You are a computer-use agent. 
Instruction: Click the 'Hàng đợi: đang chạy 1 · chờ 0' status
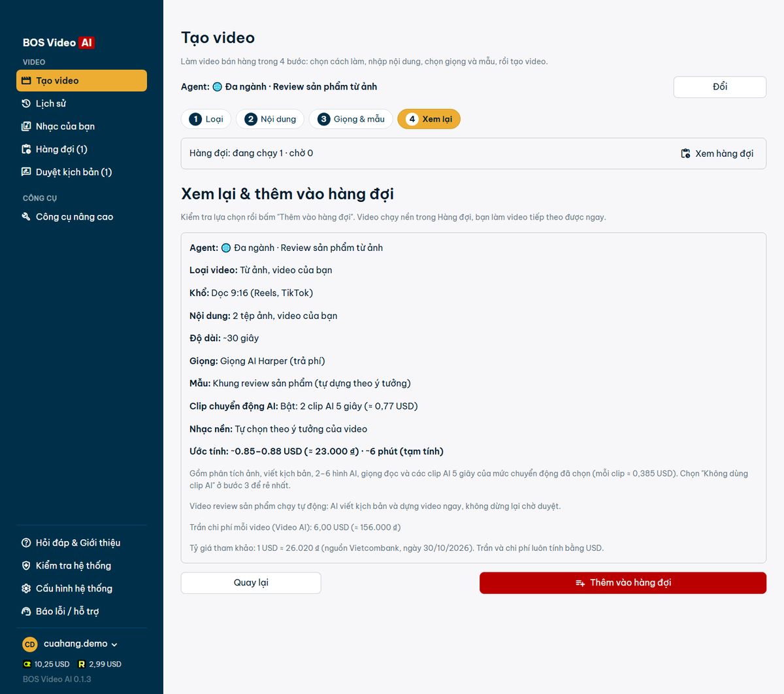pos(251,153)
